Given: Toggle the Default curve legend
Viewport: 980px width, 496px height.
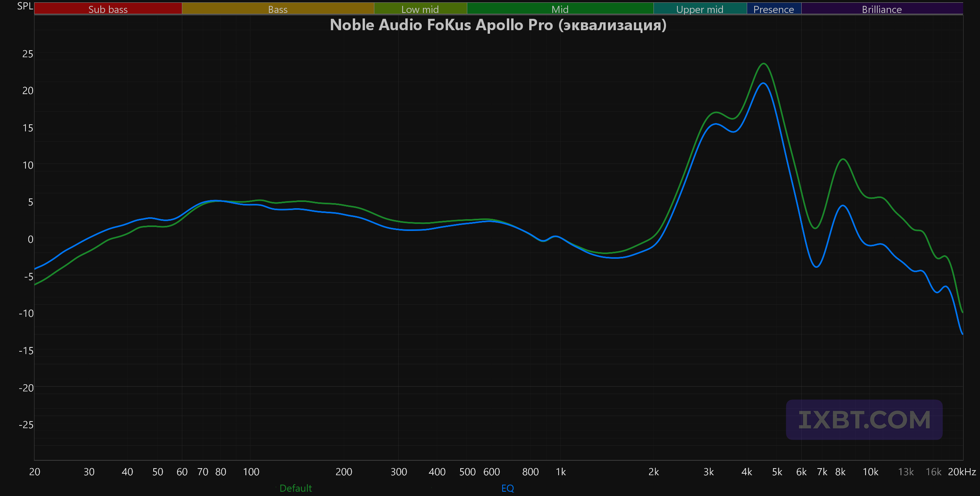Looking at the screenshot, I should tap(296, 488).
